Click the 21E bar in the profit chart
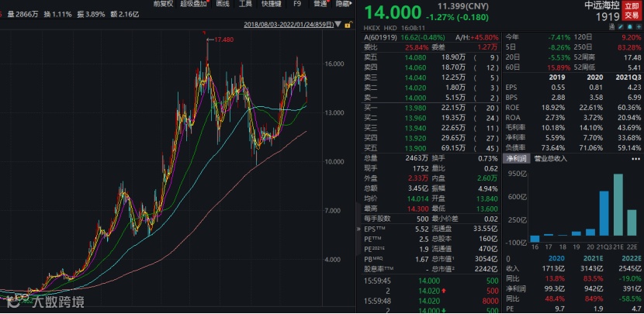Screen dimensions: 644x314 (618, 205)
